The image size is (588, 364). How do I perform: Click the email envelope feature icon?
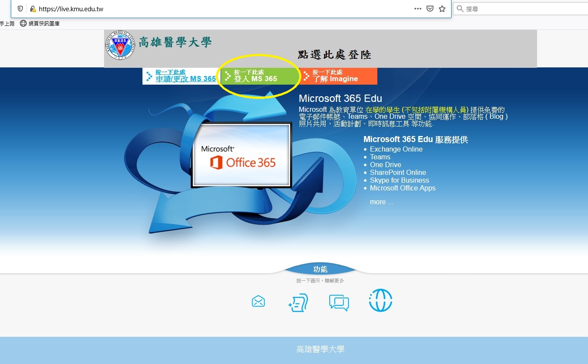(258, 301)
